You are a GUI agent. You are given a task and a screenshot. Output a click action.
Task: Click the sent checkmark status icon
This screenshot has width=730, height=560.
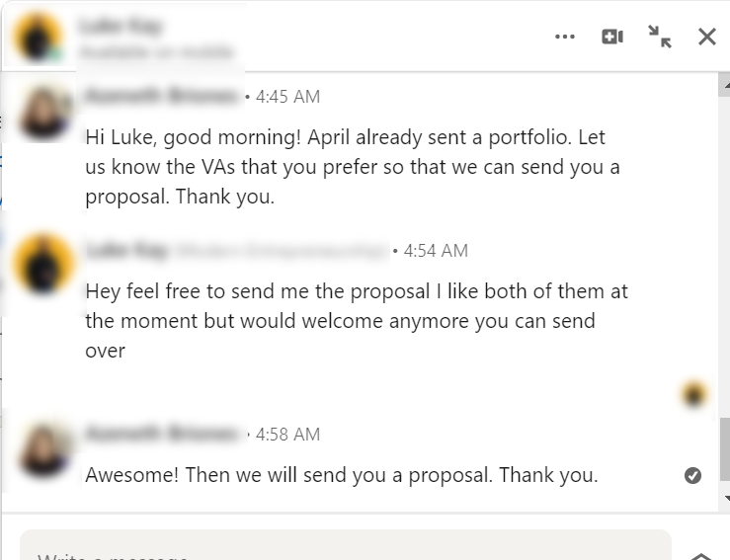pyautogui.click(x=692, y=475)
